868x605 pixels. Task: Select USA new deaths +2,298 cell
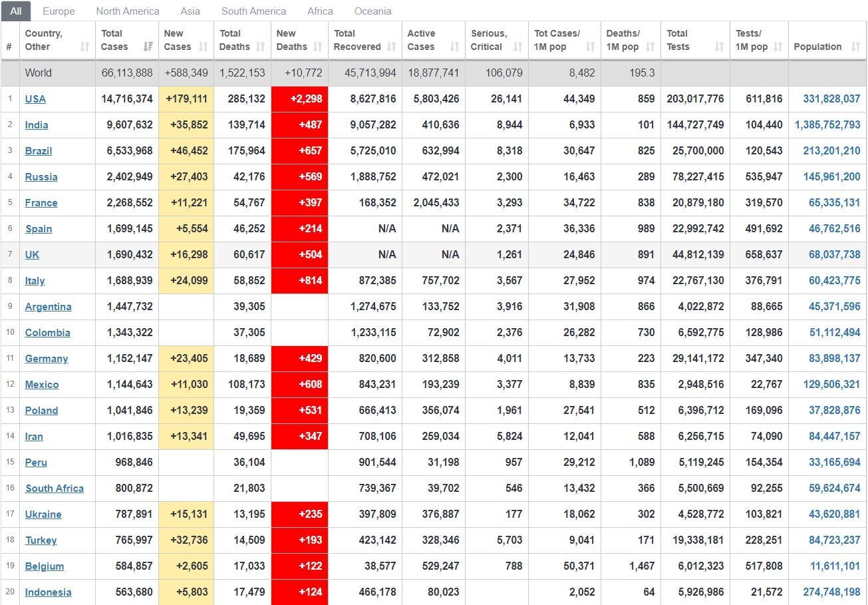(299, 99)
